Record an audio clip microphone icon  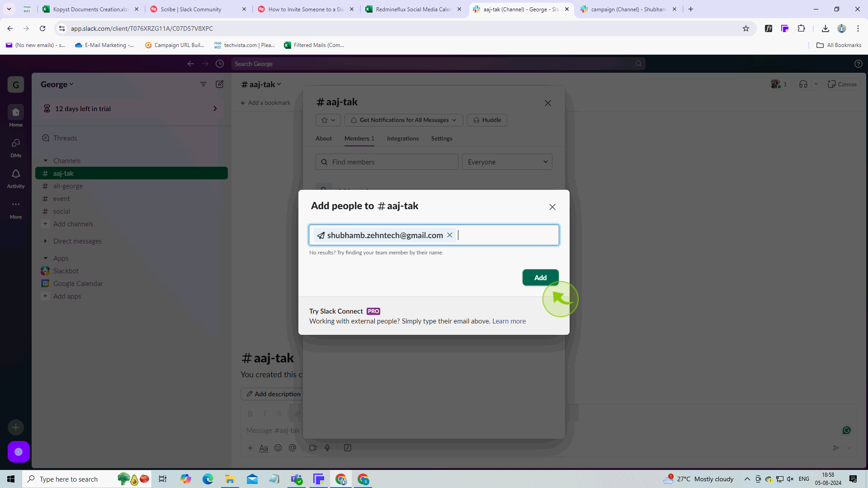point(327,448)
